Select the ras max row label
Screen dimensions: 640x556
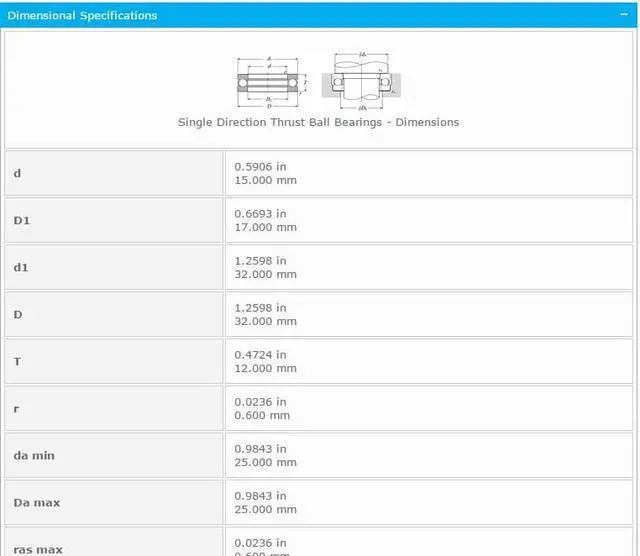(x=38, y=549)
